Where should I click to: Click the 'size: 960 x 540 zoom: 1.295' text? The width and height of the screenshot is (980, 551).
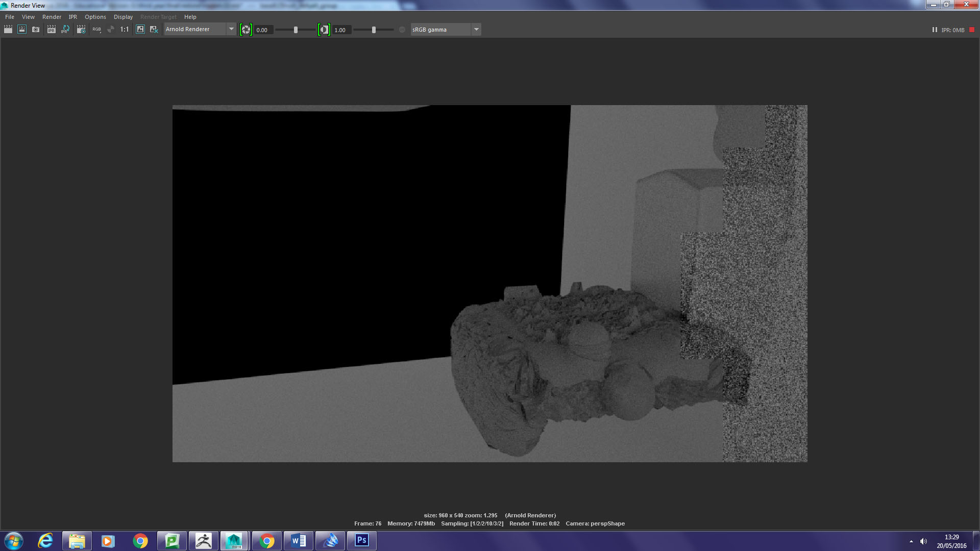coord(460,515)
